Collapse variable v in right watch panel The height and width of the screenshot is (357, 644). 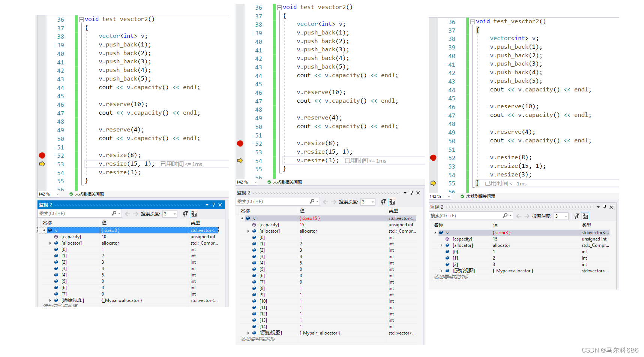(435, 233)
